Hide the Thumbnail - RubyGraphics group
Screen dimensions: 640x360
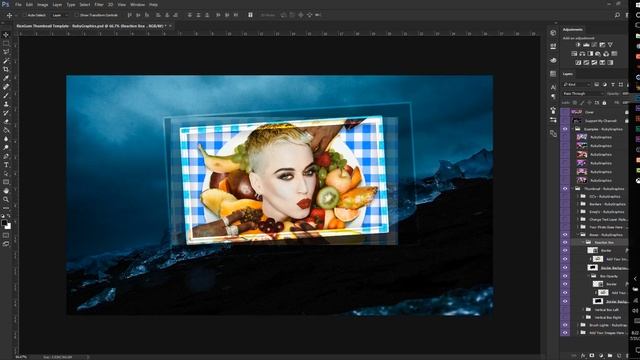565,189
